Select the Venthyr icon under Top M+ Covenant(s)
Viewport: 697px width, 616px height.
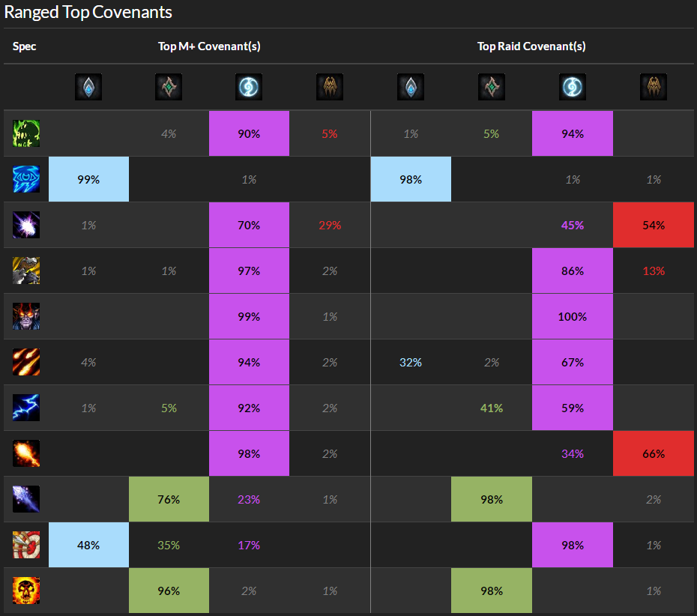click(329, 87)
